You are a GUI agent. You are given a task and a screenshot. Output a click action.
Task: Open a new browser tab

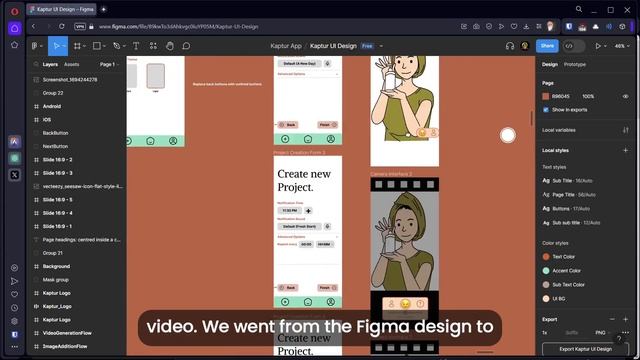103,9
